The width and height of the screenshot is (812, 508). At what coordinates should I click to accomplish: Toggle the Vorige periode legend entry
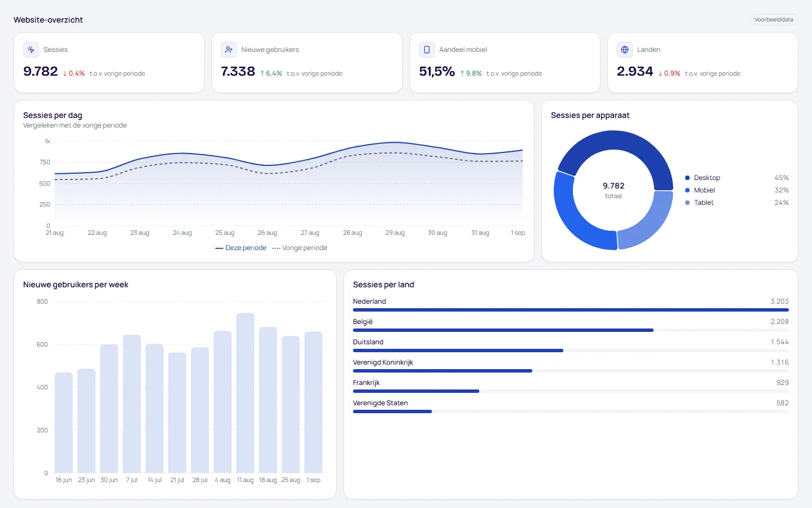[x=299, y=248]
